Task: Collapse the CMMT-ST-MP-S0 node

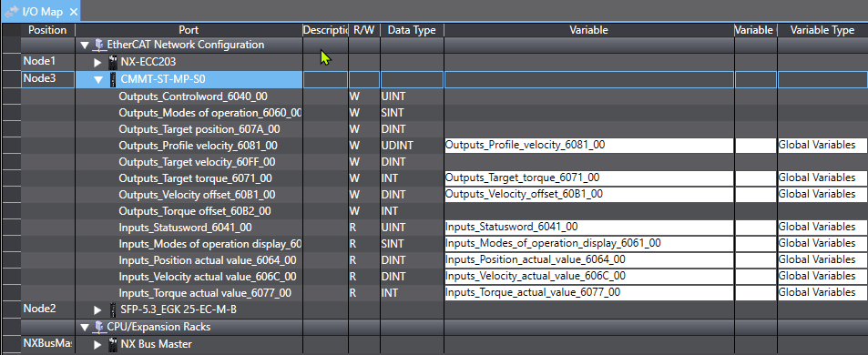Action: [98, 79]
